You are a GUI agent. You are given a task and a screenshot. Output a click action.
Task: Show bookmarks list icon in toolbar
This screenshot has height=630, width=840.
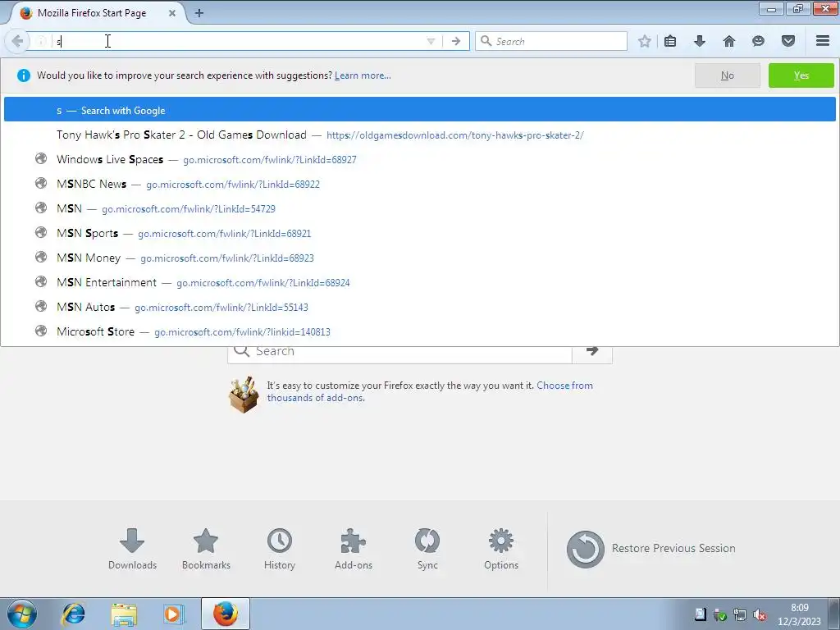coord(670,41)
